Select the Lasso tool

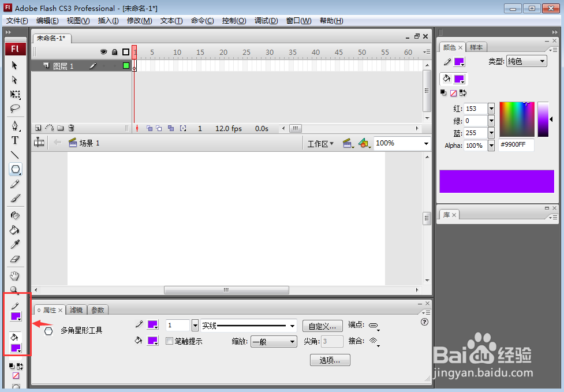point(15,109)
